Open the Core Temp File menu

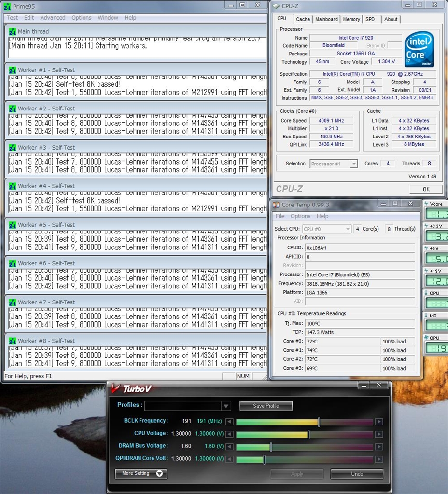pyautogui.click(x=280, y=216)
